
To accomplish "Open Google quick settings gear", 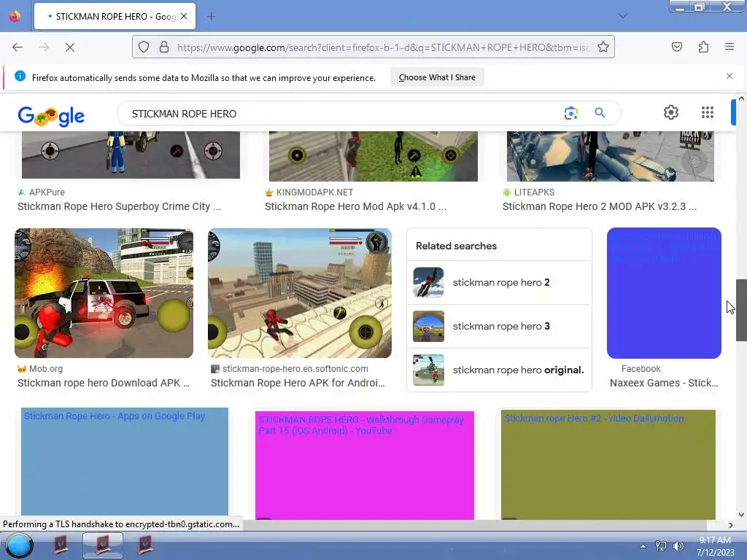I will (x=671, y=112).
